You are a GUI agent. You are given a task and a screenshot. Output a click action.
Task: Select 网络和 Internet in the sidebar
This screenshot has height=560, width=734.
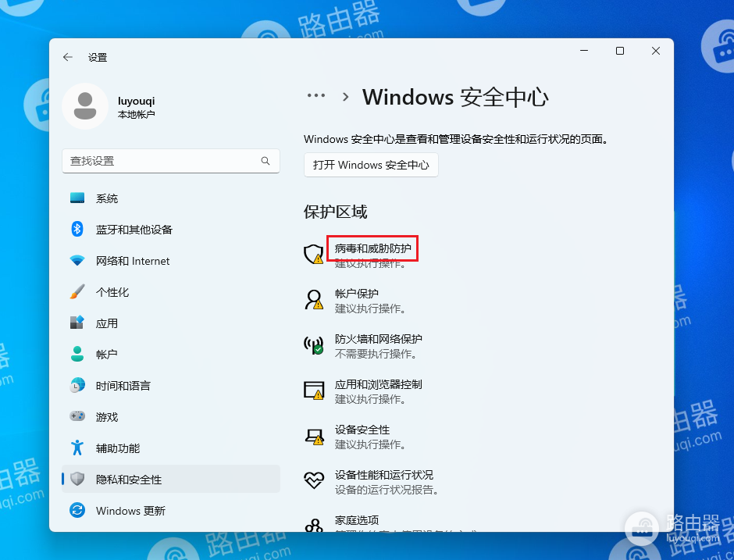click(133, 261)
